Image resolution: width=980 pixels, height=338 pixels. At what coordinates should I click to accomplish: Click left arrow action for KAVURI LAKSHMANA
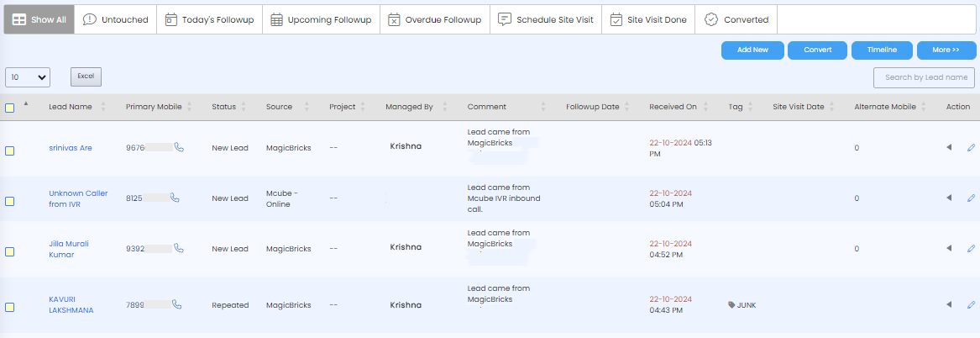click(x=949, y=305)
